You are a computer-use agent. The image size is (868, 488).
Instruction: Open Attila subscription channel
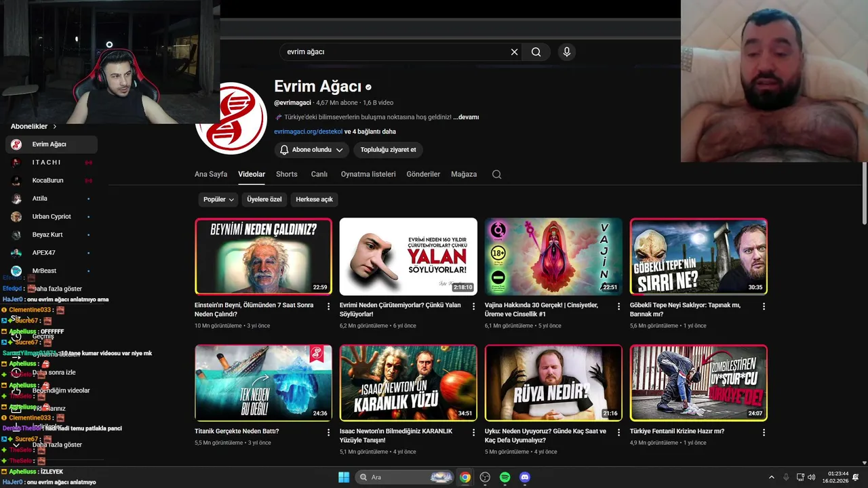[x=52, y=199]
